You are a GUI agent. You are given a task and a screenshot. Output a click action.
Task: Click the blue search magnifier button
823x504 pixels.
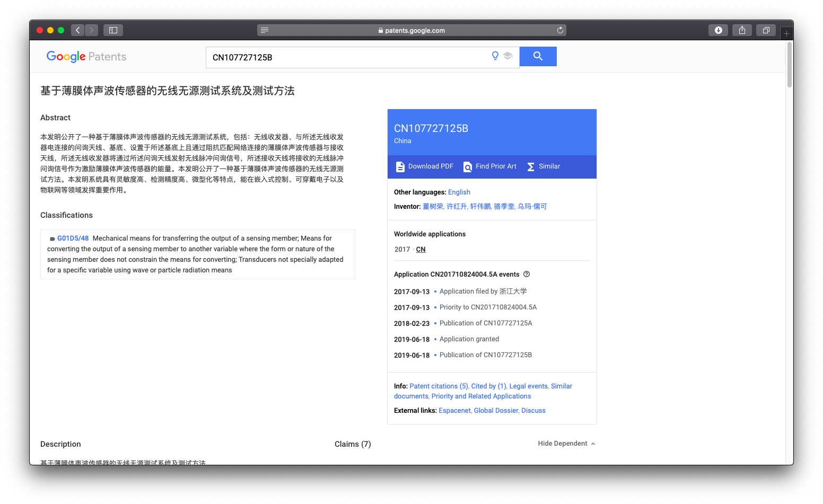pos(538,56)
